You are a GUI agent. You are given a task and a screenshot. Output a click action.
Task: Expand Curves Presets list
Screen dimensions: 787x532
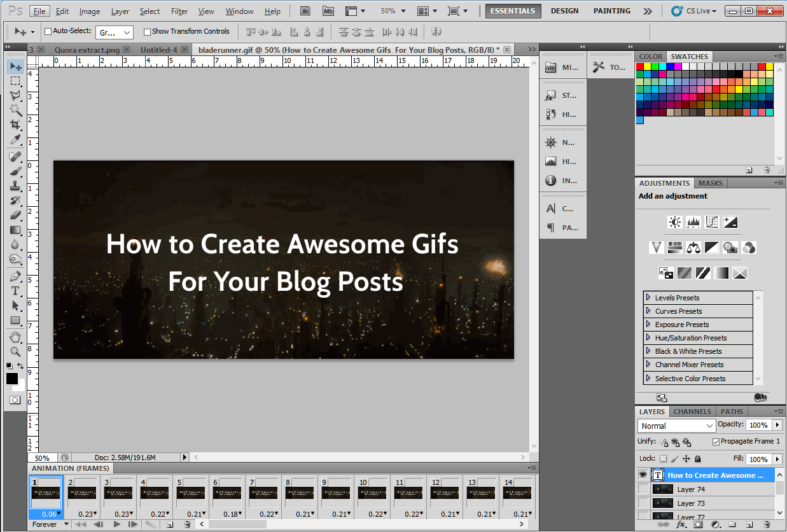click(x=648, y=311)
